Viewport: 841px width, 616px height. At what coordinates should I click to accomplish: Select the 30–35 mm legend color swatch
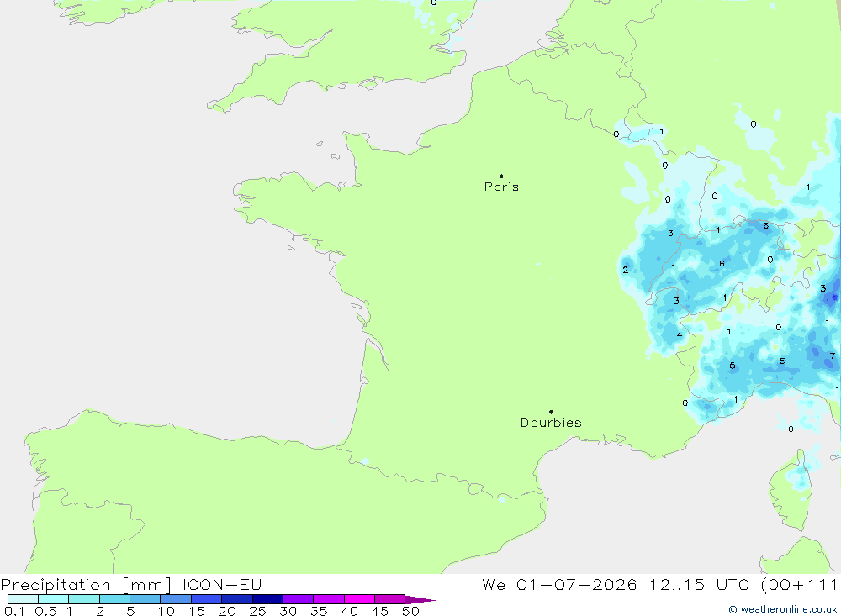(x=299, y=599)
